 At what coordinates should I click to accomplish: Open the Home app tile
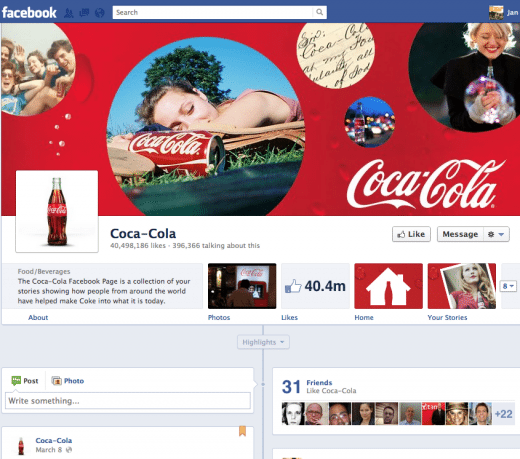pos(389,286)
